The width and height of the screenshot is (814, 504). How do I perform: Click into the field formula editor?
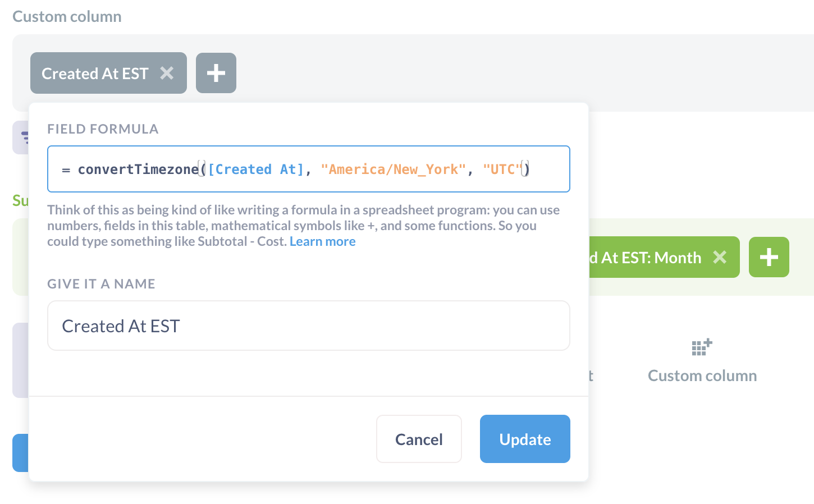pyautogui.click(x=309, y=169)
